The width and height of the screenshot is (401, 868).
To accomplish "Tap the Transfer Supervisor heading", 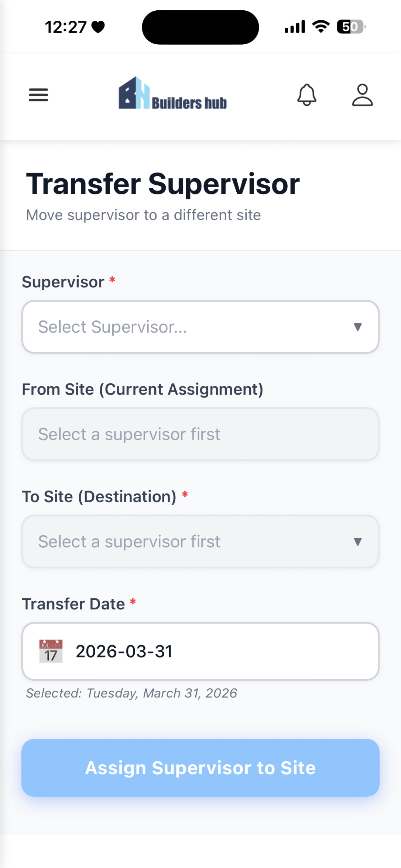I will coord(163,184).
